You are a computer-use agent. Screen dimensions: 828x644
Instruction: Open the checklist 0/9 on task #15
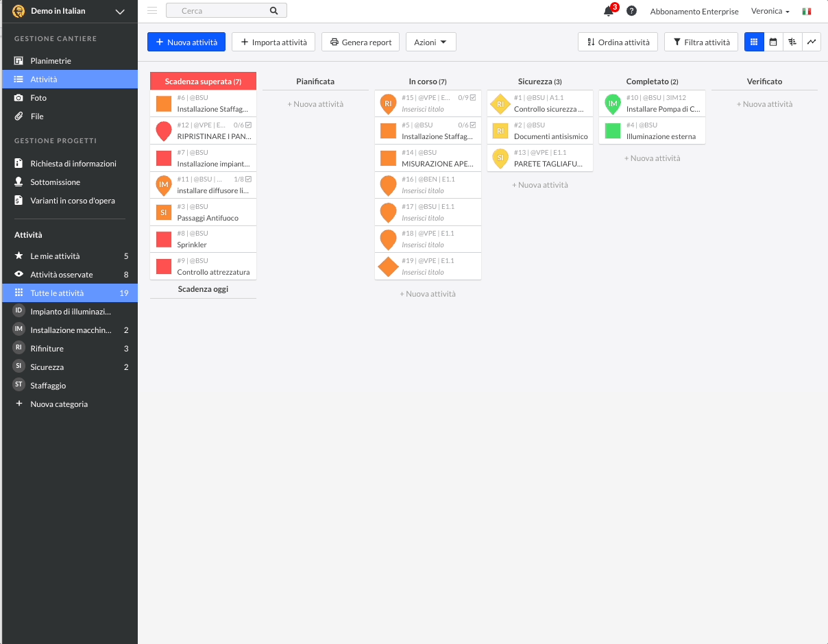pyautogui.click(x=465, y=97)
